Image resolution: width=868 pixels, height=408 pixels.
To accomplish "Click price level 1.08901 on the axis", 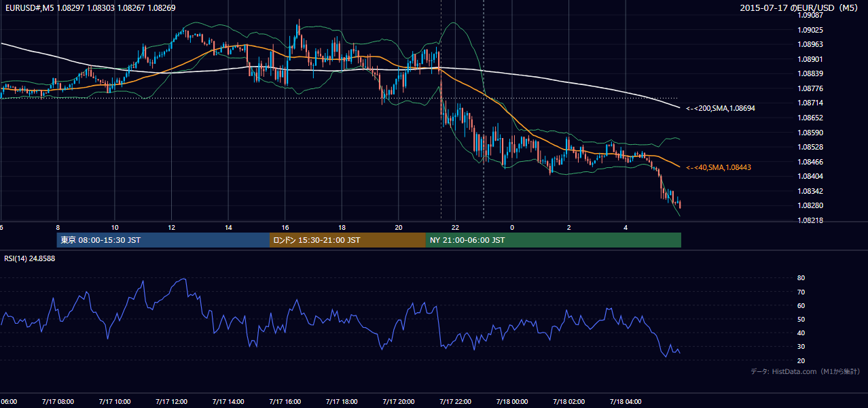I will [x=811, y=59].
